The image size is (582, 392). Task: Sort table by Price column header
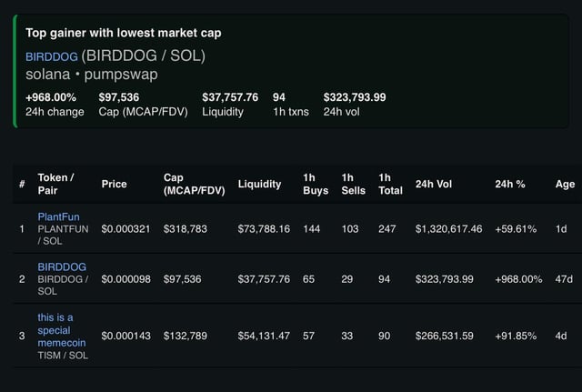(x=115, y=184)
